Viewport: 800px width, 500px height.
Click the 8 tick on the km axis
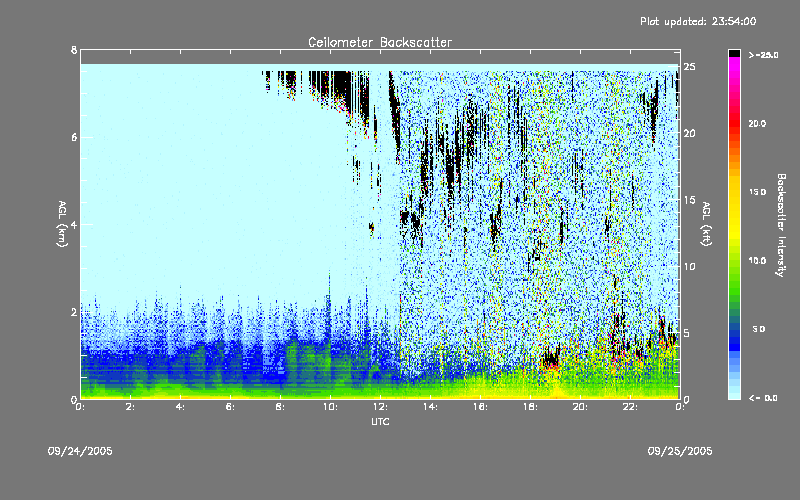pos(74,50)
